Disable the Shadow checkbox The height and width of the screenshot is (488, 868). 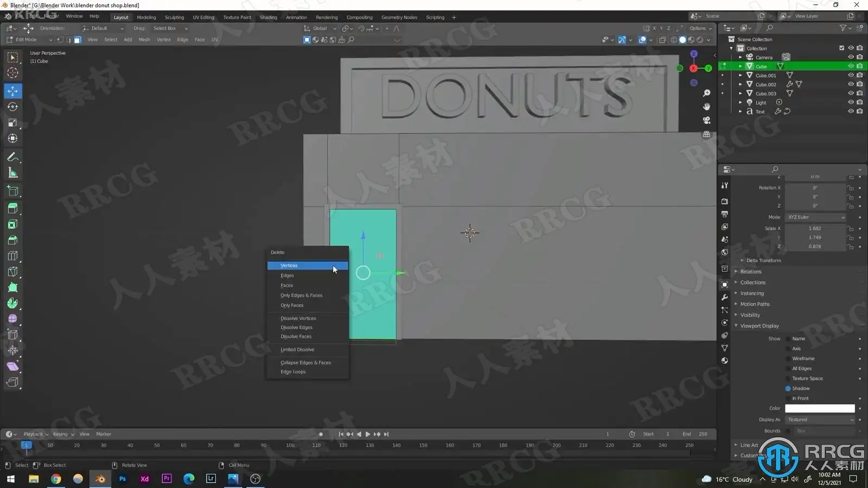(788, 388)
